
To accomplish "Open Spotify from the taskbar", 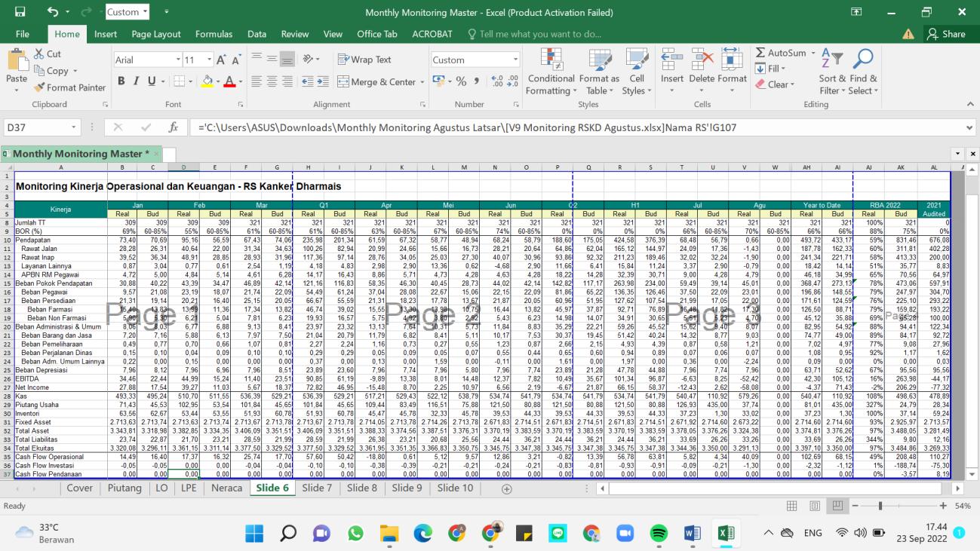I will click(x=658, y=534).
